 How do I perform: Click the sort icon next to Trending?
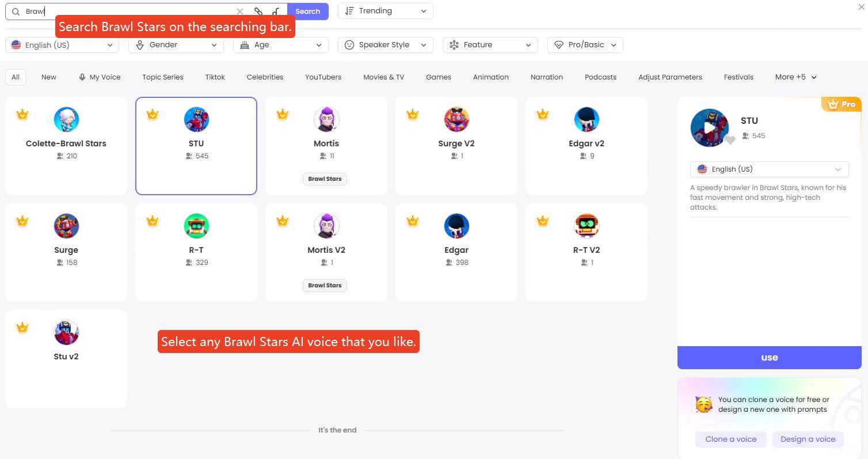coord(349,10)
